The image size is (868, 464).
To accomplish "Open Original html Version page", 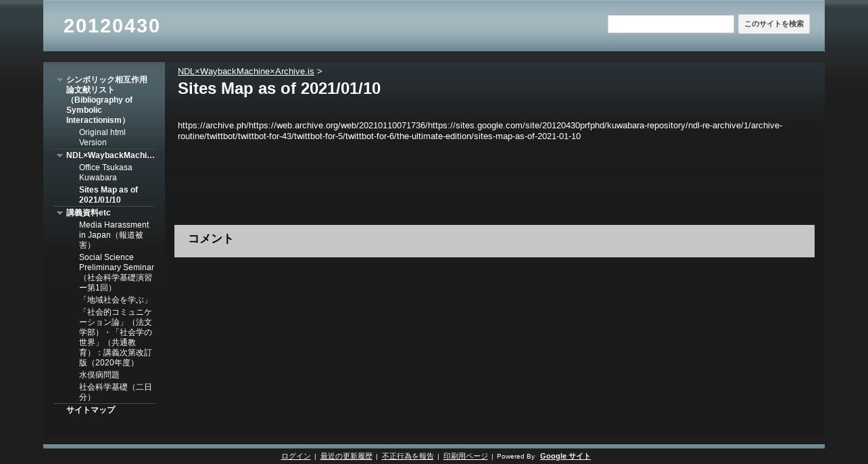I will (x=102, y=138).
